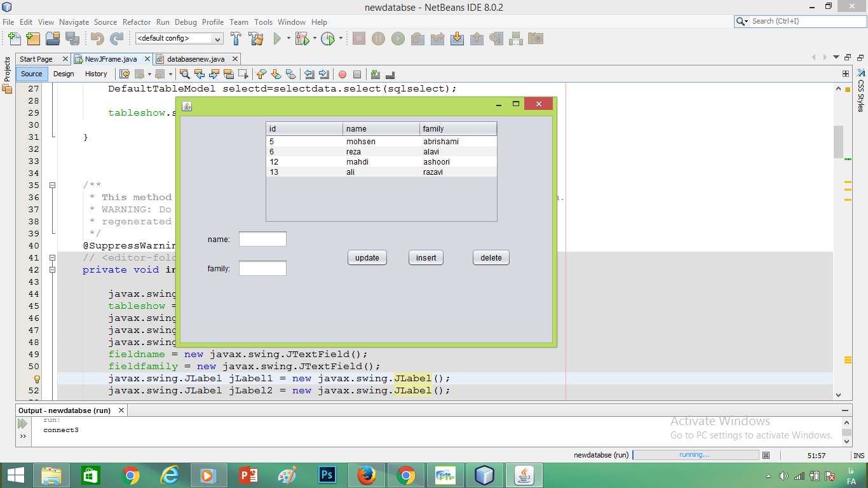Switch editor to Design view
The image size is (868, 488).
click(x=64, y=74)
